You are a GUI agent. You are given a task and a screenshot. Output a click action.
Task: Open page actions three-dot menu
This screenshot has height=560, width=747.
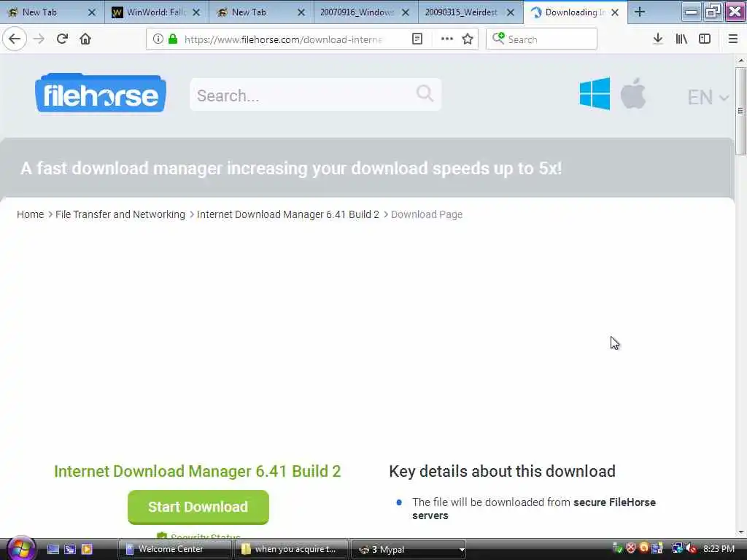point(447,39)
